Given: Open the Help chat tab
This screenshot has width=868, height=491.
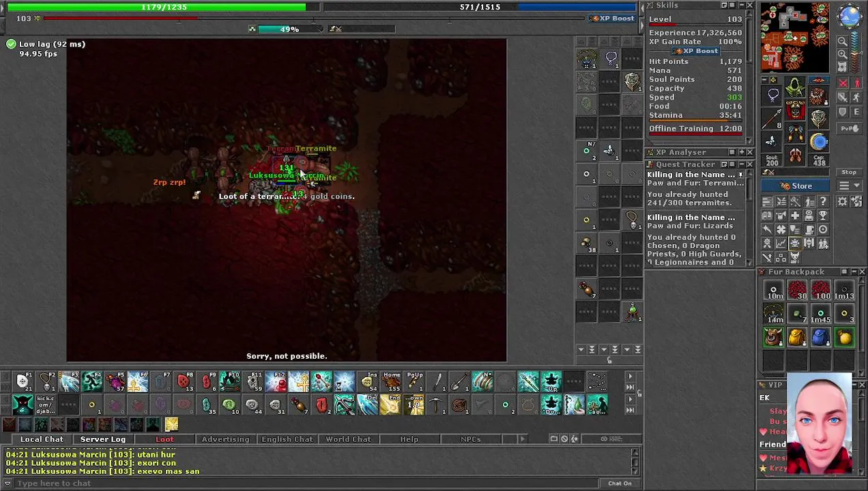Looking at the screenshot, I should [409, 439].
